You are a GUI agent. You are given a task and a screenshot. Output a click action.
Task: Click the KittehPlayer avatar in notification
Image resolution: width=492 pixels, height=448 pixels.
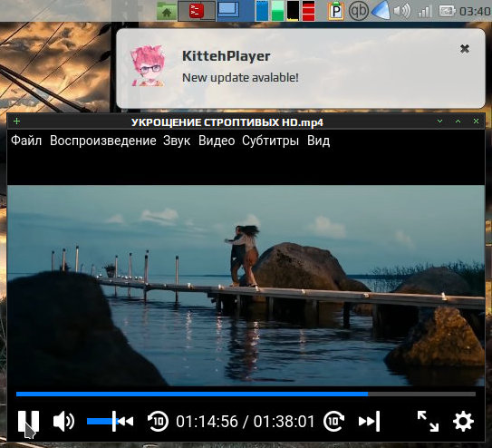tap(148, 65)
